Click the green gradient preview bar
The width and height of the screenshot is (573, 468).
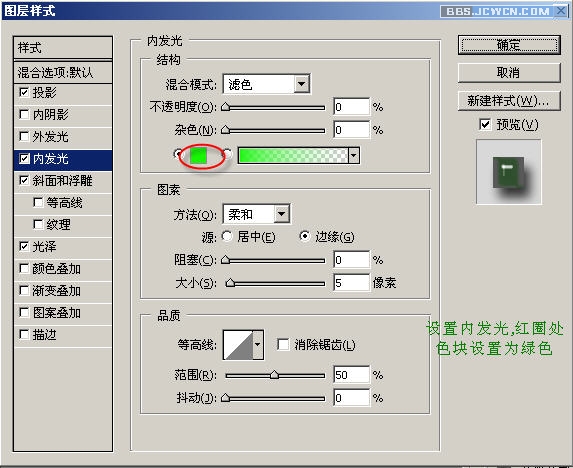tap(293, 155)
